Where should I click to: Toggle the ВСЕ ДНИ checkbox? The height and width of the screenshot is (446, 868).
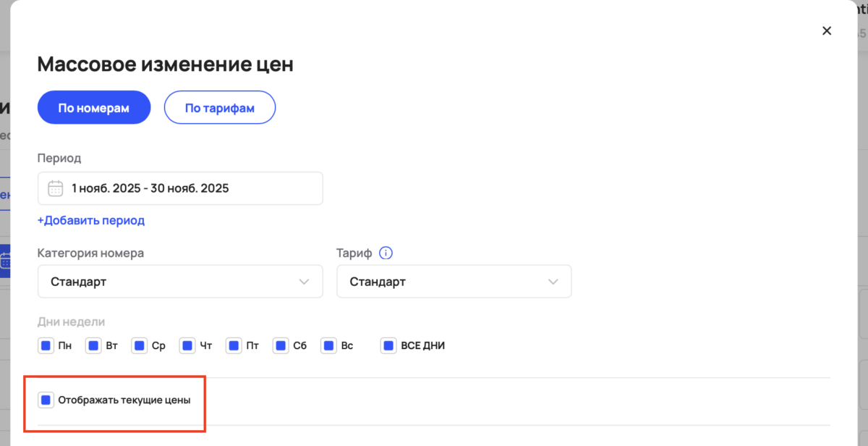coord(388,345)
